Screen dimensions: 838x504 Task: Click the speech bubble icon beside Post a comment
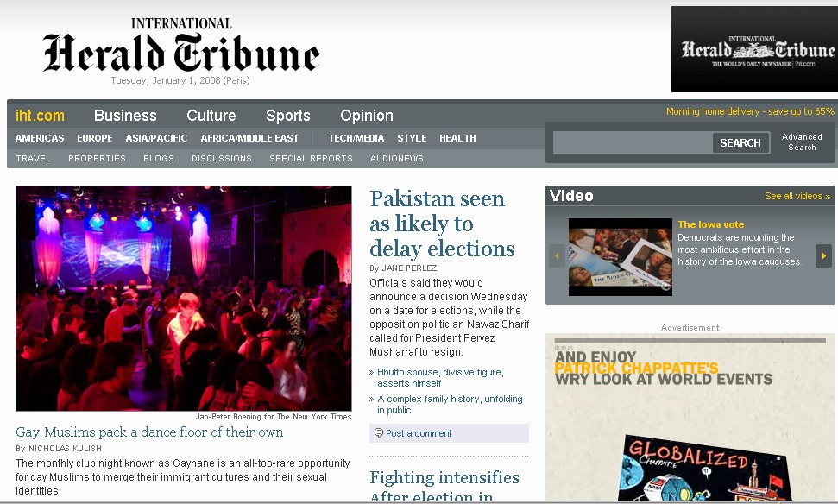pyautogui.click(x=378, y=433)
